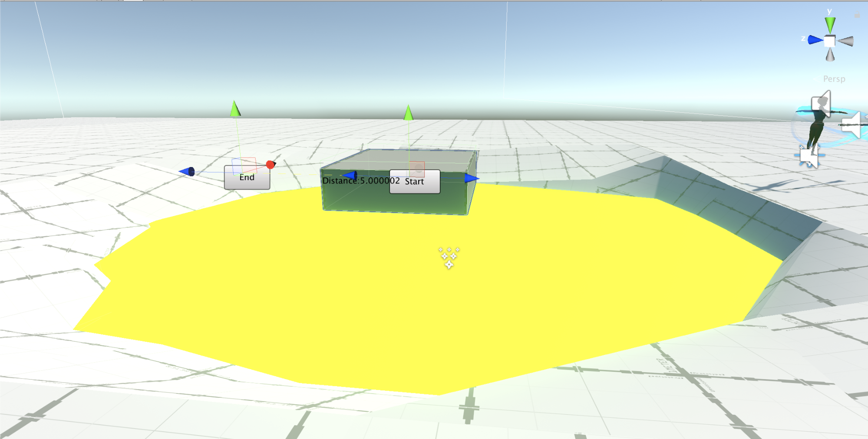Click the white center cube of the orientation gizmo
Image resolution: width=868 pixels, height=439 pixels.
(x=829, y=41)
